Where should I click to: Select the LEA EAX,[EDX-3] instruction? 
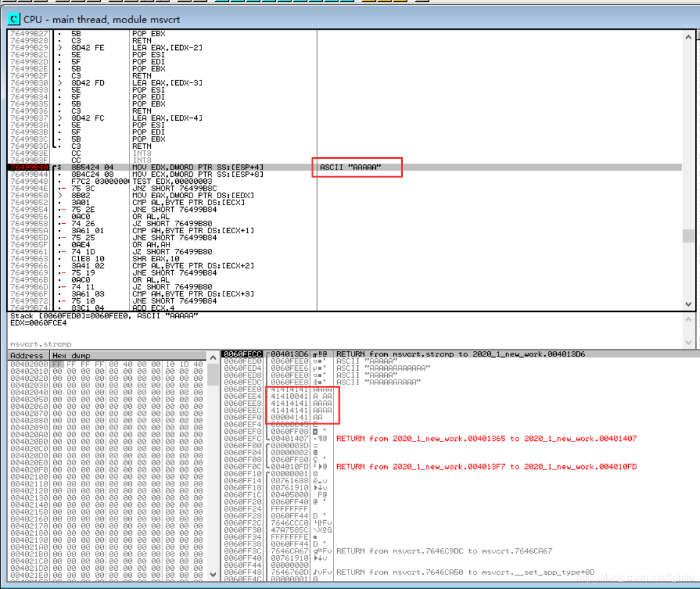pyautogui.click(x=168, y=83)
